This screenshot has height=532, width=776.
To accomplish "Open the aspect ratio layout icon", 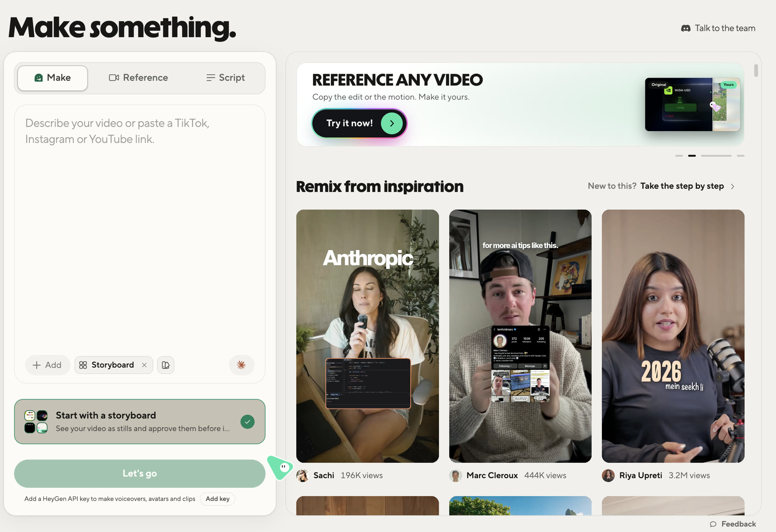I will coord(166,365).
